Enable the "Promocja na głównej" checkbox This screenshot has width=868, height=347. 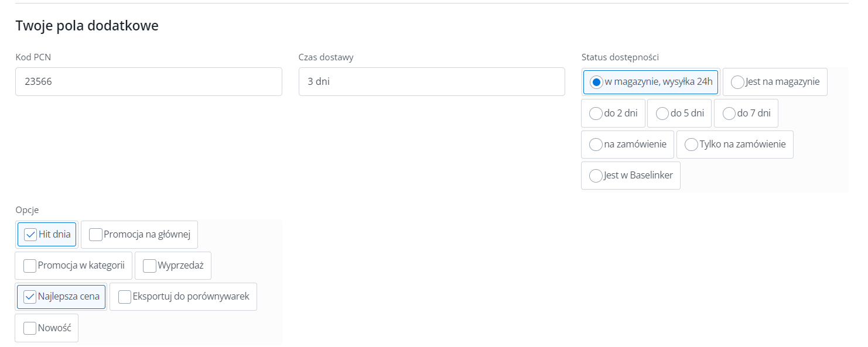tap(95, 235)
